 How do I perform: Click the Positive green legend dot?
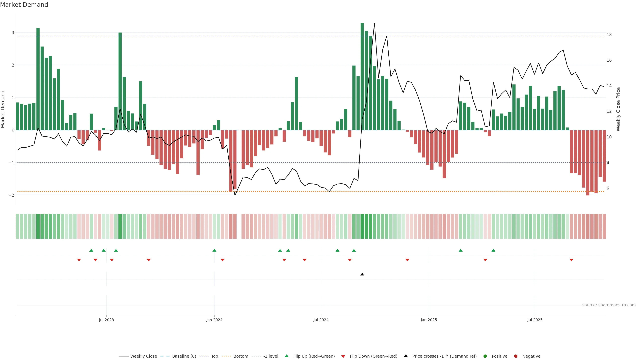point(485,356)
